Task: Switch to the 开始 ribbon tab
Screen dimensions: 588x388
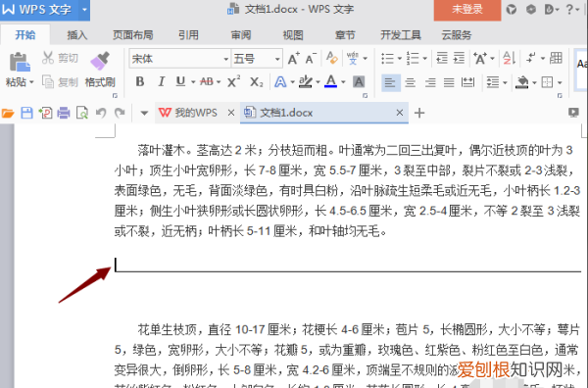Action: pos(25,35)
